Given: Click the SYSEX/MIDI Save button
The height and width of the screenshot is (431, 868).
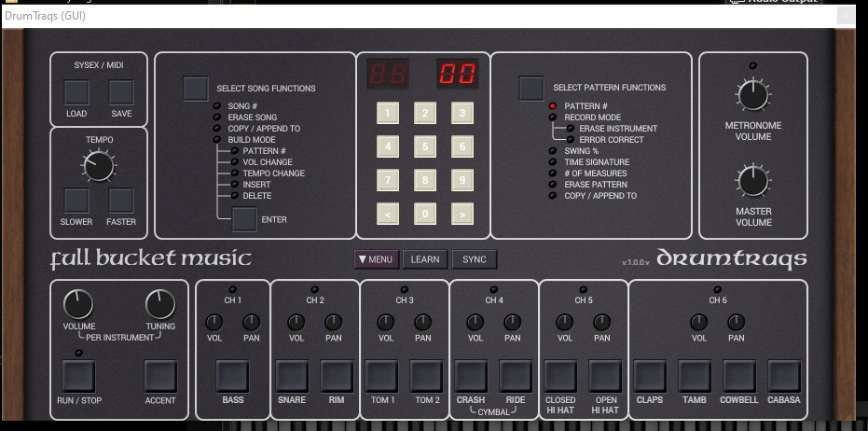Looking at the screenshot, I should [x=121, y=92].
